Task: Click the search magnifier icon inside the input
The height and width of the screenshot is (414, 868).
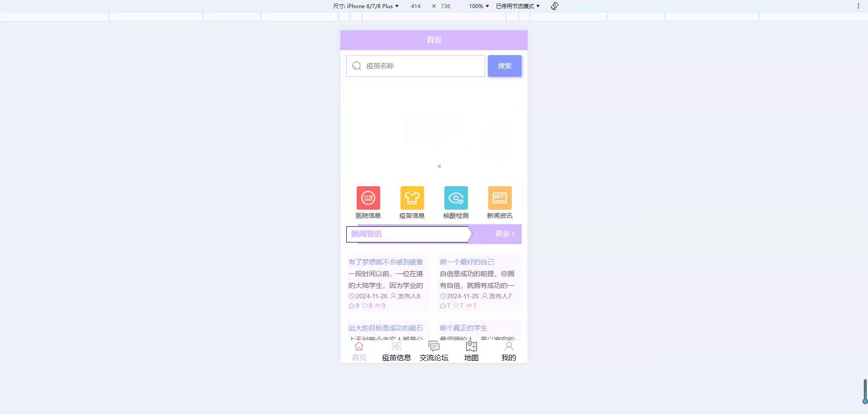Action: (357, 66)
